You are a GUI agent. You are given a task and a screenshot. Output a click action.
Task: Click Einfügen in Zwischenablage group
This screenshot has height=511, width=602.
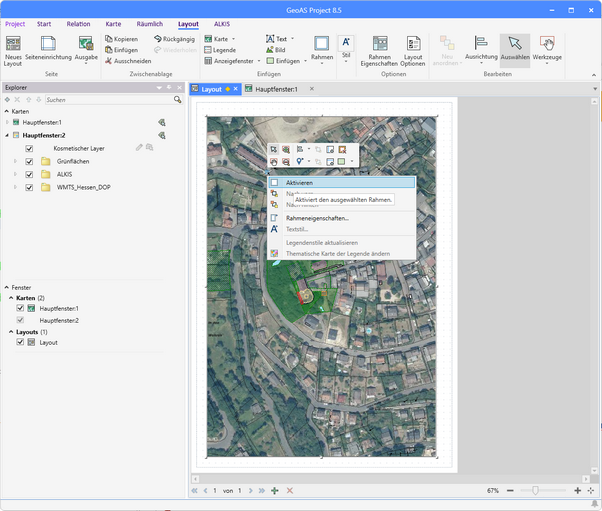coord(122,50)
